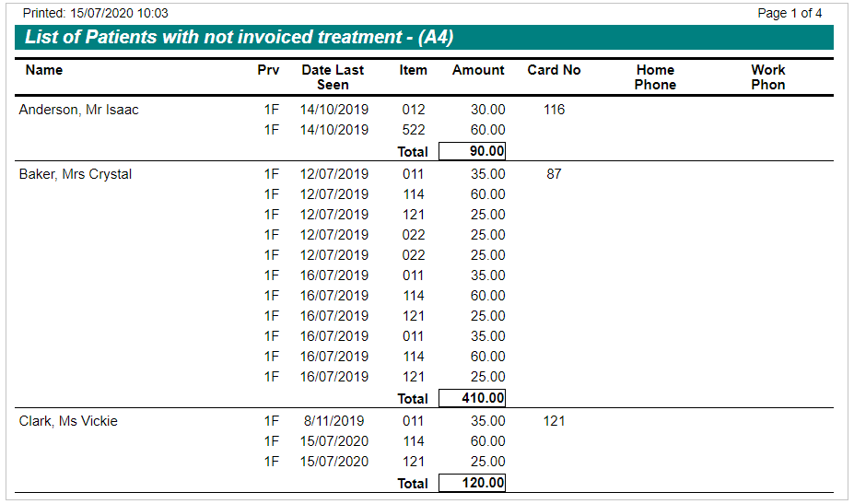Click card number 116
Viewport: 854px width, 504px height.
[554, 110]
